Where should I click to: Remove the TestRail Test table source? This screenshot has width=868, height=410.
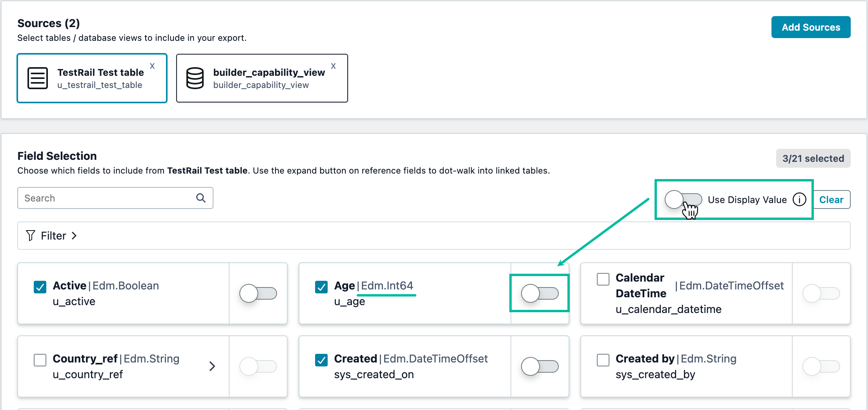(152, 66)
